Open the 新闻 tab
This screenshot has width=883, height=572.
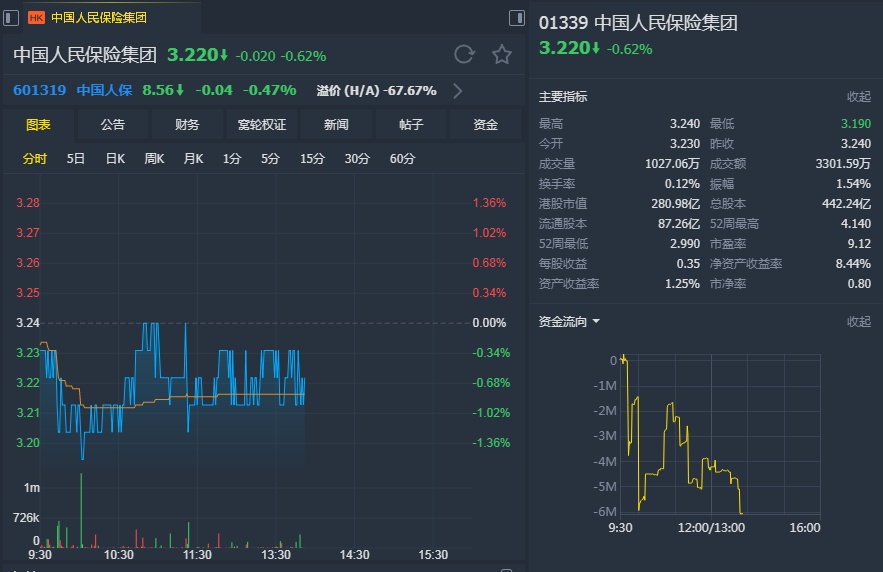tap(336, 124)
